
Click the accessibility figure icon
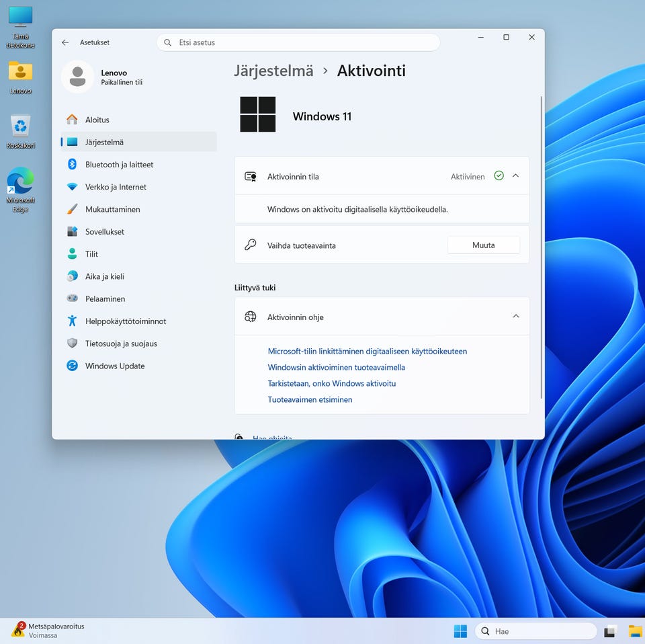pyautogui.click(x=72, y=321)
